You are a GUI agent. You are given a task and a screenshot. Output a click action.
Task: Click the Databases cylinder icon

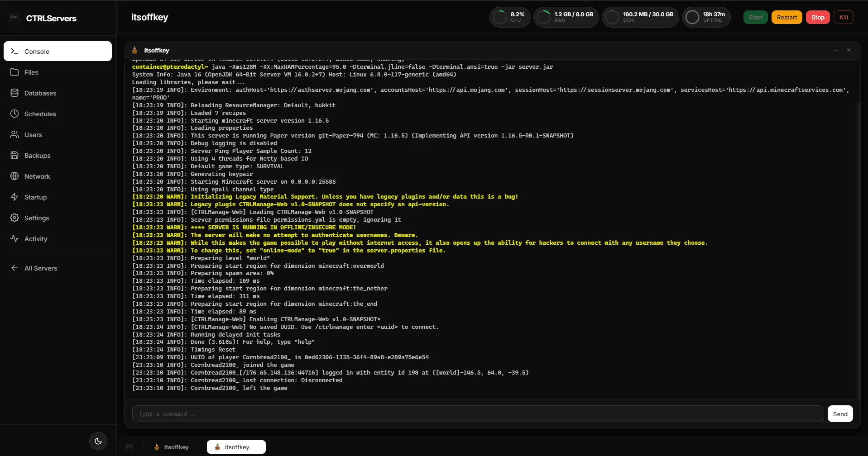tap(14, 93)
